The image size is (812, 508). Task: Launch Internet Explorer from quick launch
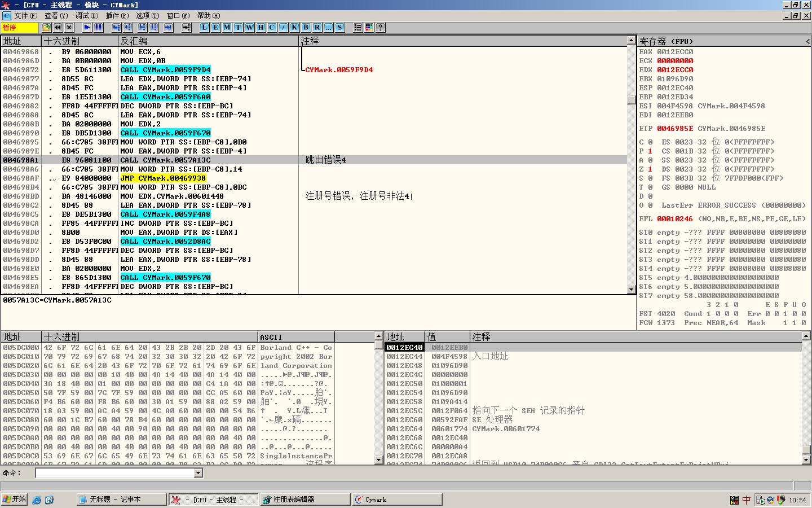click(x=37, y=500)
